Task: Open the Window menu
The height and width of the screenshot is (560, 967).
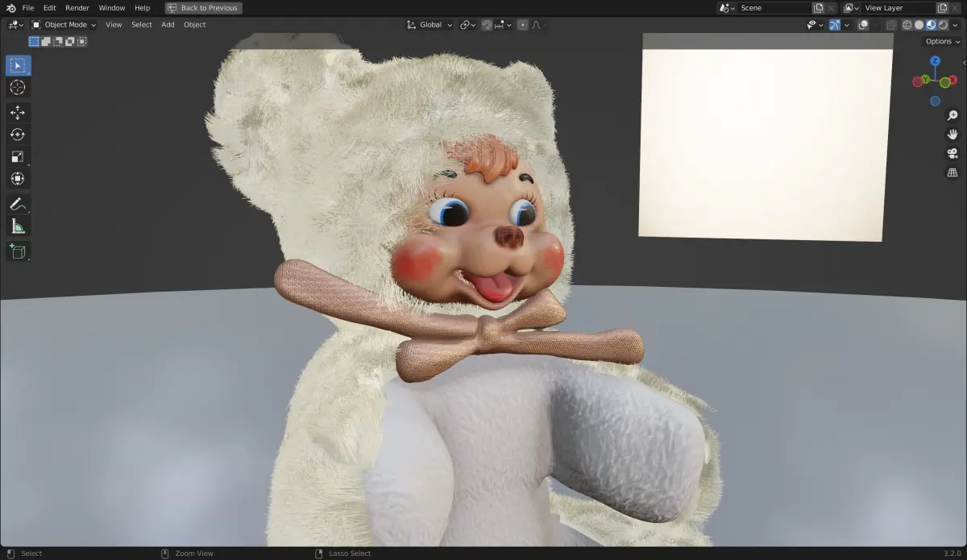Action: (112, 8)
